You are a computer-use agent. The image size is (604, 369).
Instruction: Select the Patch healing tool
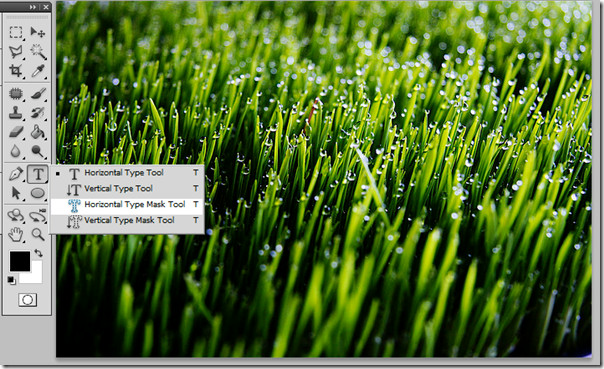pyautogui.click(x=16, y=94)
